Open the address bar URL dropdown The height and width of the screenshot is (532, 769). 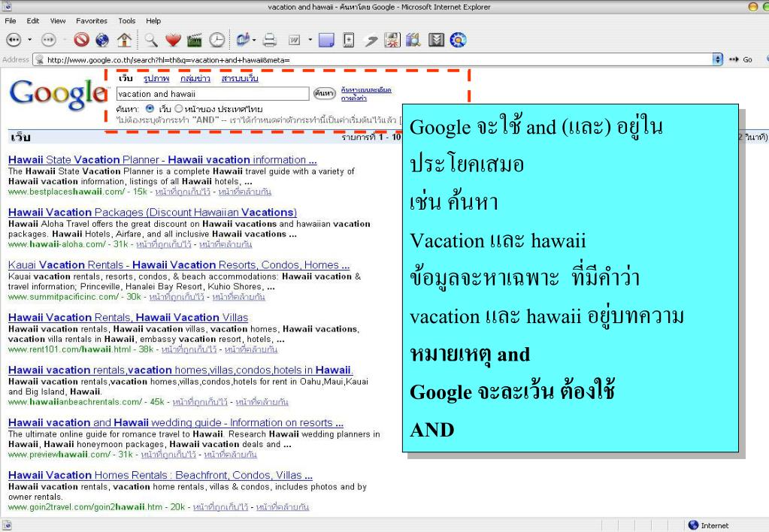tap(717, 60)
